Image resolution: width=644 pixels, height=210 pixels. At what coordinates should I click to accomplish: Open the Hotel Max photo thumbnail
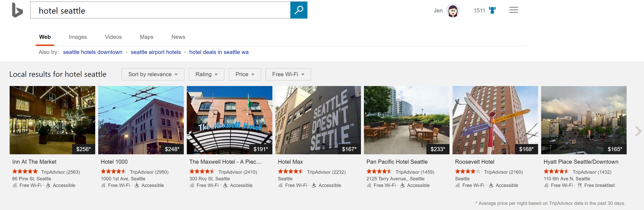click(x=318, y=120)
